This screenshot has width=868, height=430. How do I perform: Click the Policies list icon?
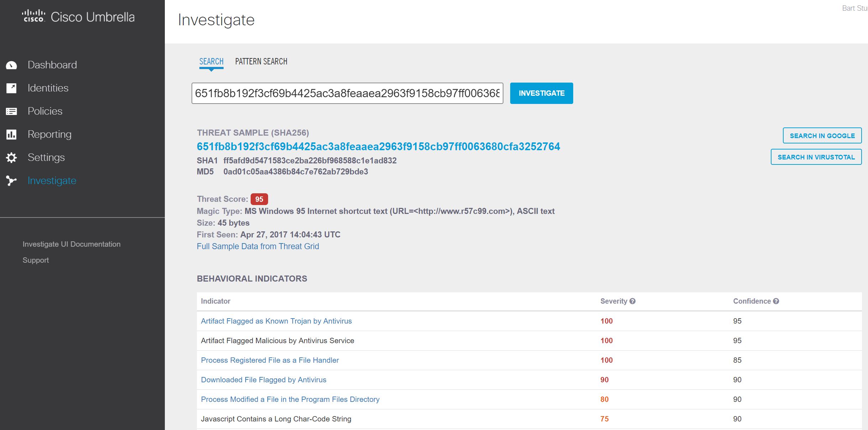pos(11,111)
